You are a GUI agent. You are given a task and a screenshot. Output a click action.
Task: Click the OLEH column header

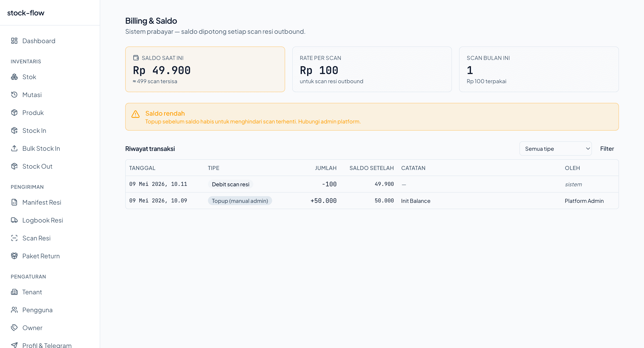[x=572, y=168]
